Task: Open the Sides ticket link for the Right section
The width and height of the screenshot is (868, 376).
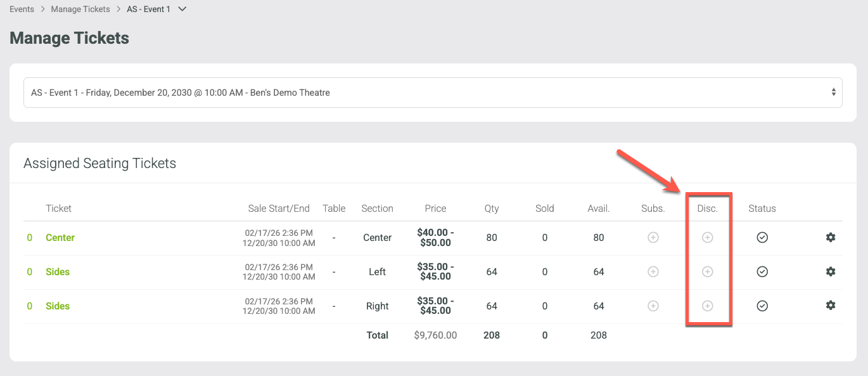Action: point(58,306)
